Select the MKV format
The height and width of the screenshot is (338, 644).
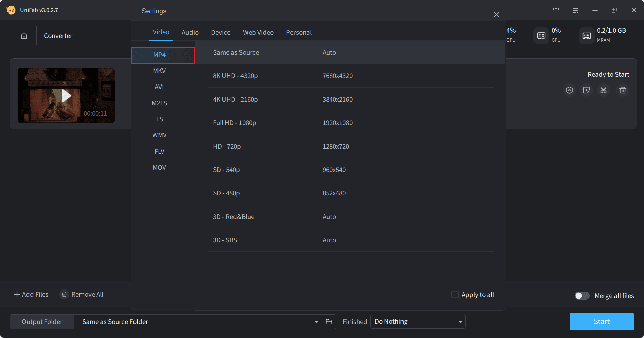tap(159, 71)
